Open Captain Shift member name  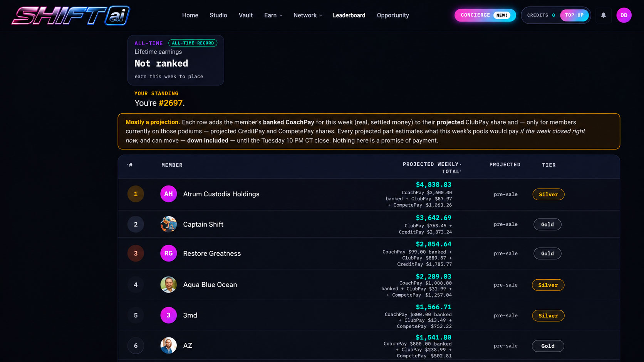(x=203, y=224)
